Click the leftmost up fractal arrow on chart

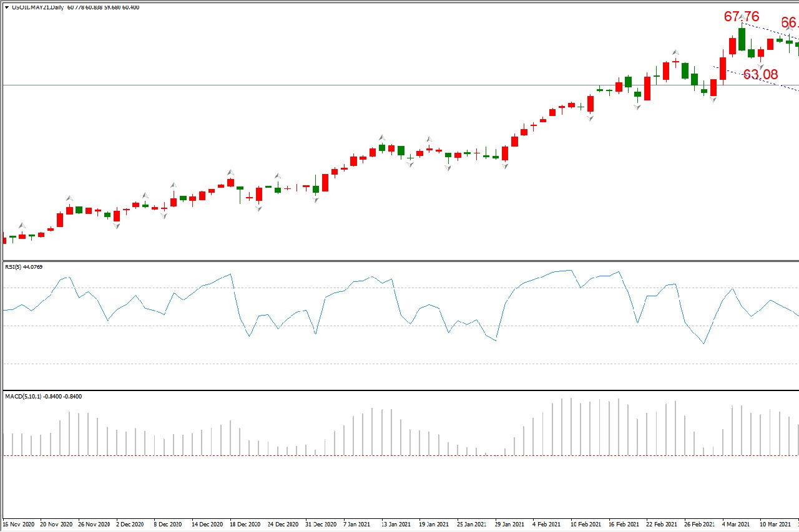22,225
